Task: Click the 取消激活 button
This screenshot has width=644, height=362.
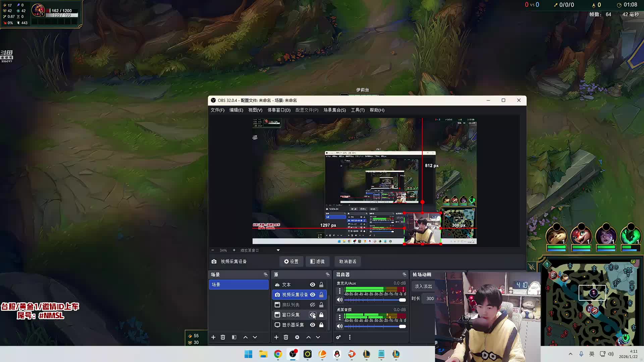Action: pos(347,261)
